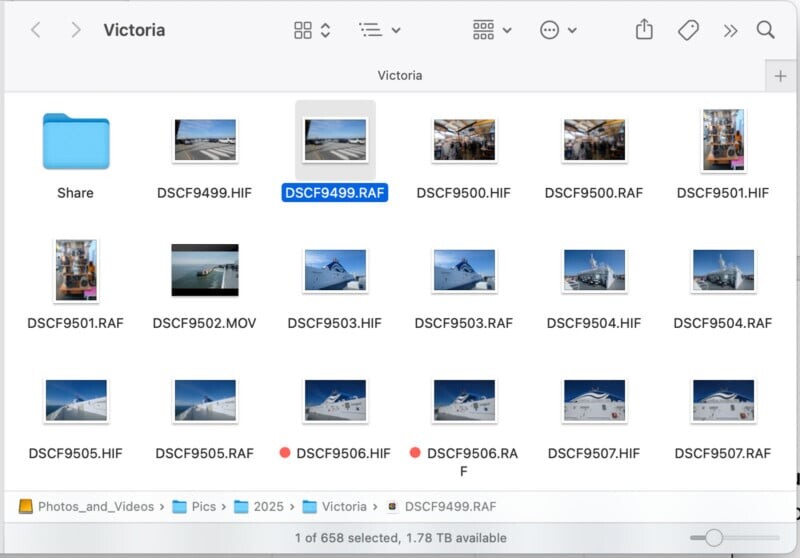The image size is (800, 558).
Task: Select the DSCF9502.MOV video thumbnail
Action: [205, 270]
